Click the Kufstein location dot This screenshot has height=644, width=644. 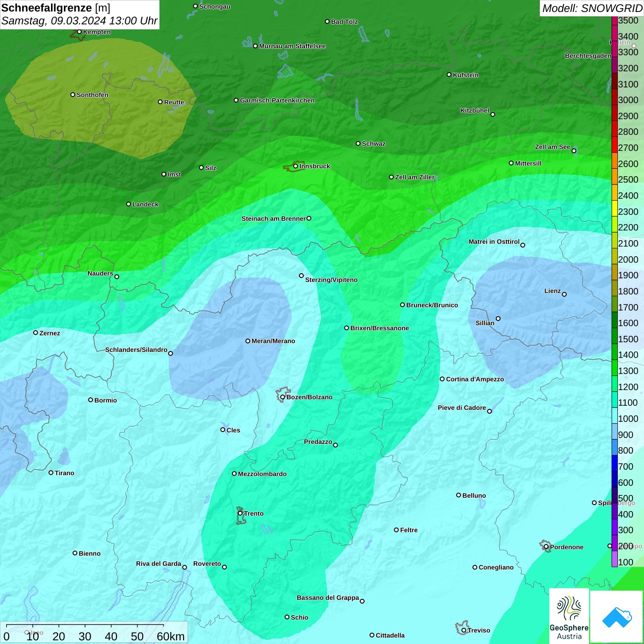[449, 75]
